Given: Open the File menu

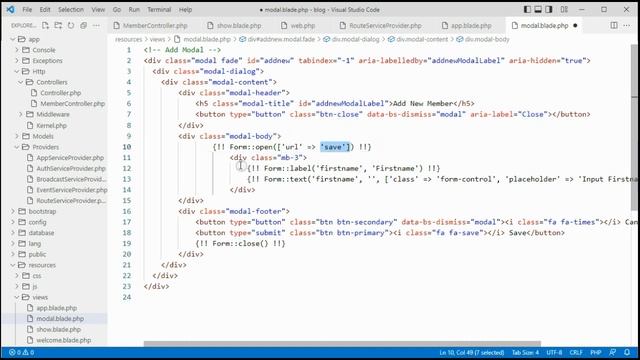Looking at the screenshot, I should click(27, 9).
